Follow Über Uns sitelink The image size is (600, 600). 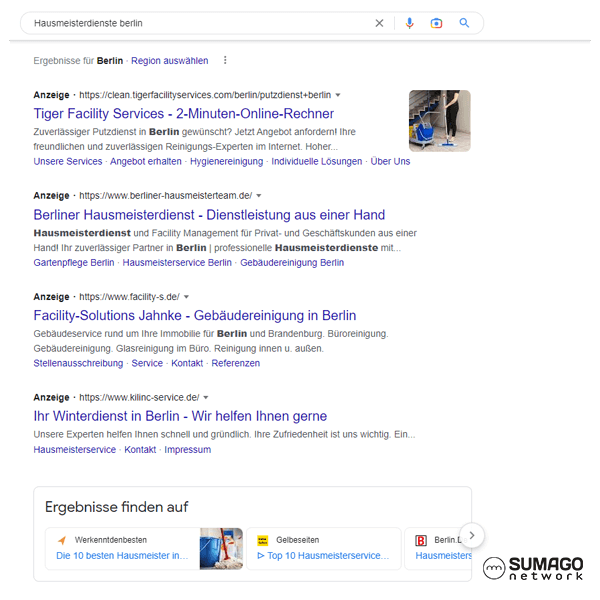(x=390, y=161)
